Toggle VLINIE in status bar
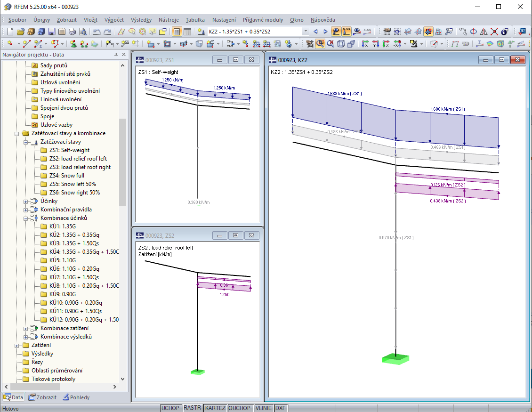Viewport: 532px width, 412px height. 264,408
